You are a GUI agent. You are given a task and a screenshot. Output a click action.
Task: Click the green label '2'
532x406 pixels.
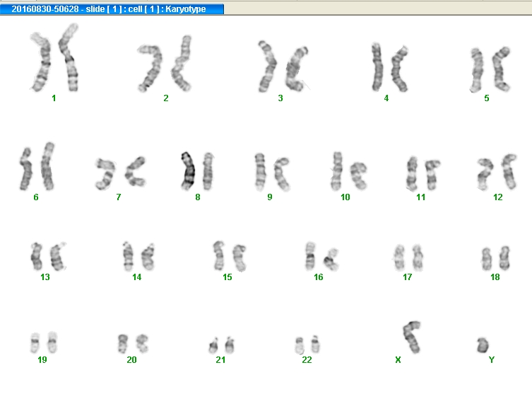(166, 98)
